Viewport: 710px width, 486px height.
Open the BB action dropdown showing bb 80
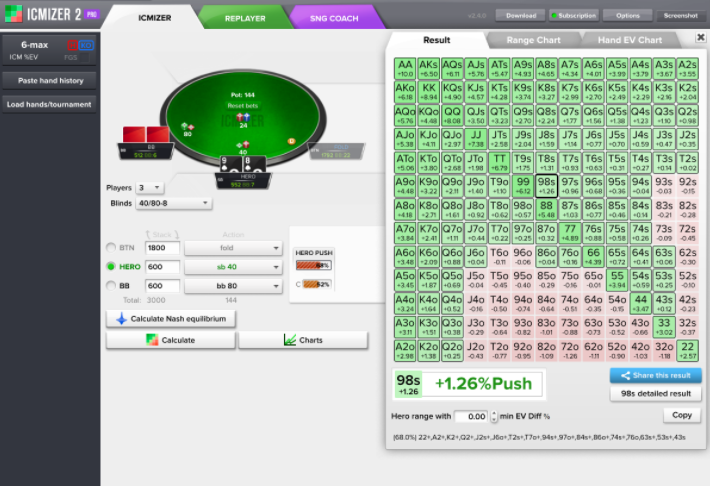point(233,286)
